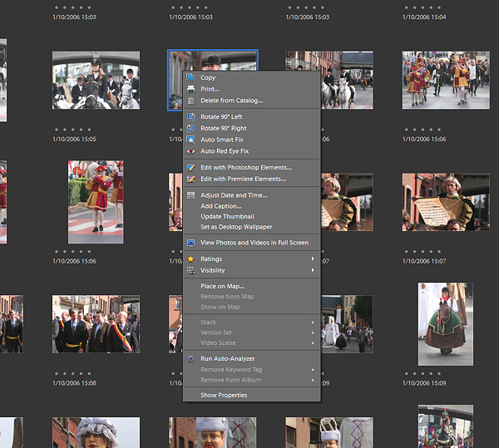
Task: Click the printer icon beside Print
Action: [x=190, y=89]
